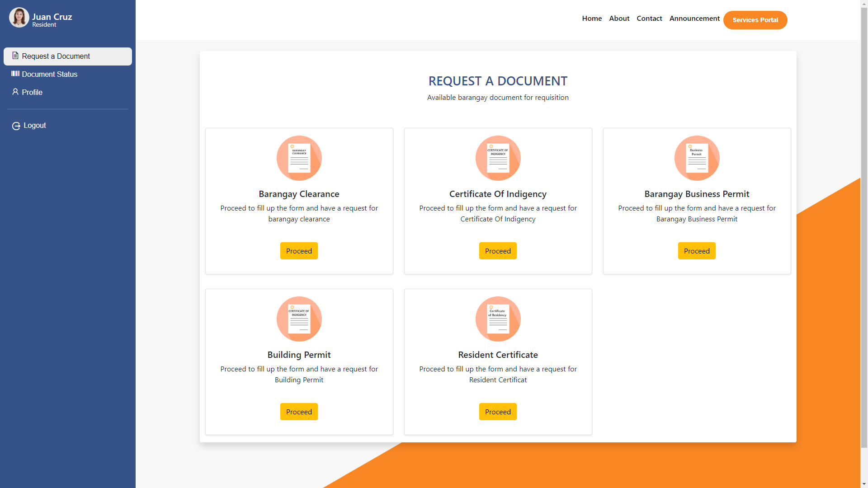Open the Profile page from sidebar

pos(32,92)
